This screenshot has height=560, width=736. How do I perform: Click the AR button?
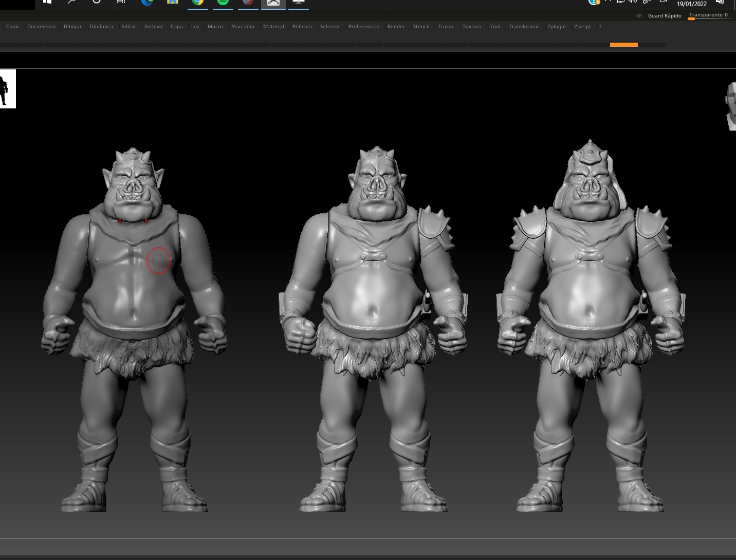point(639,16)
